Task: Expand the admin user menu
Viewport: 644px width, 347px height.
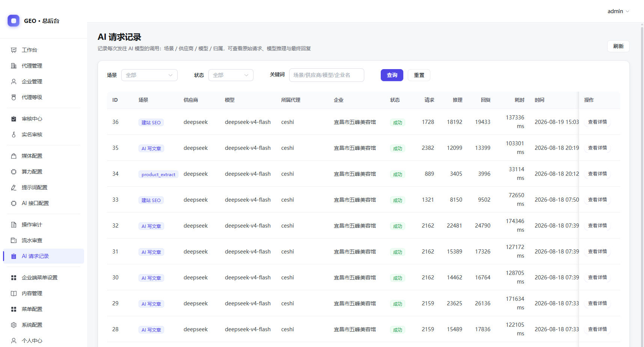Action: [618, 11]
